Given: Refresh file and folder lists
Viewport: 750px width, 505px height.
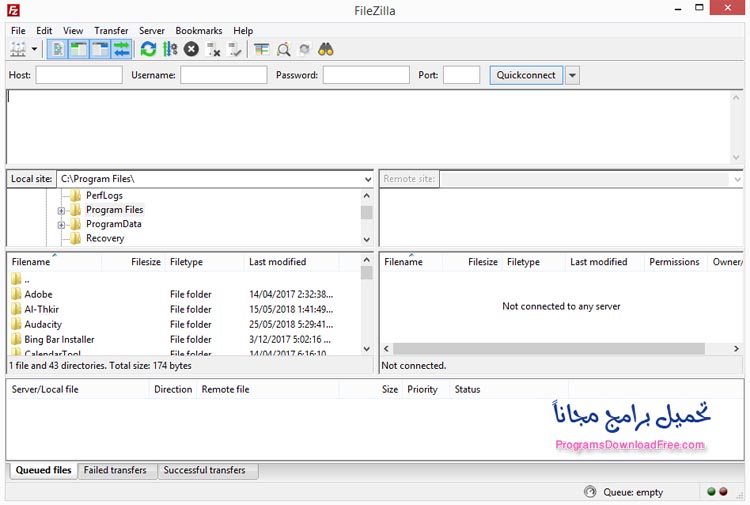Looking at the screenshot, I should (x=148, y=49).
